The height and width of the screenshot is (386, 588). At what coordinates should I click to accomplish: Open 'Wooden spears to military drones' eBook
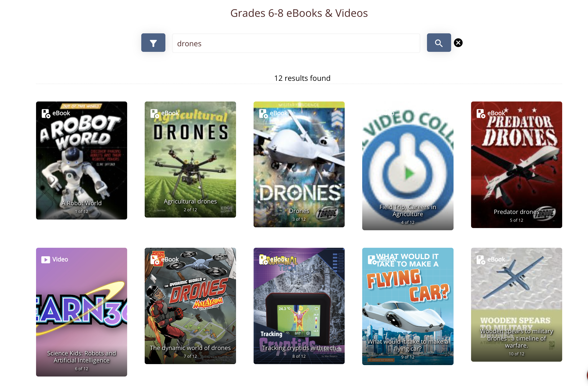(516, 304)
